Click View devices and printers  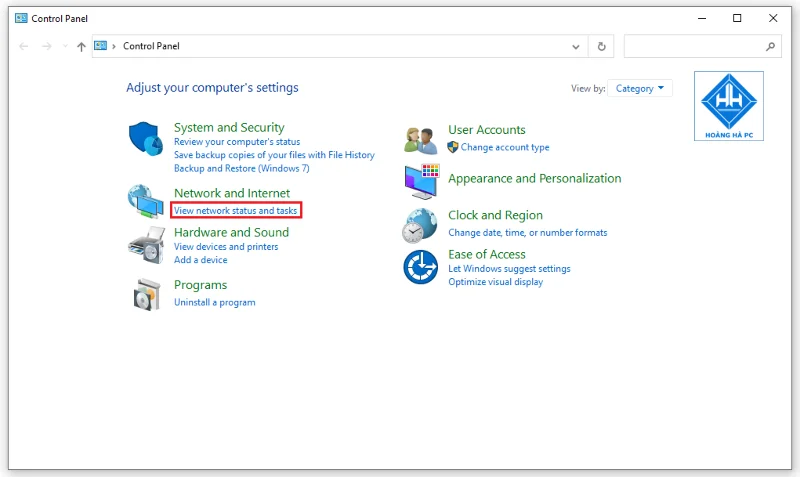click(x=226, y=247)
